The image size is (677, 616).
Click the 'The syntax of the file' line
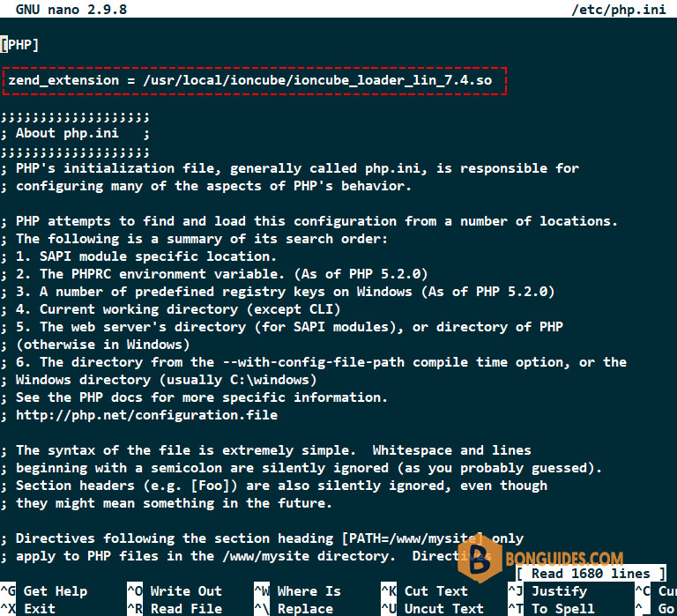pyautogui.click(x=265, y=450)
